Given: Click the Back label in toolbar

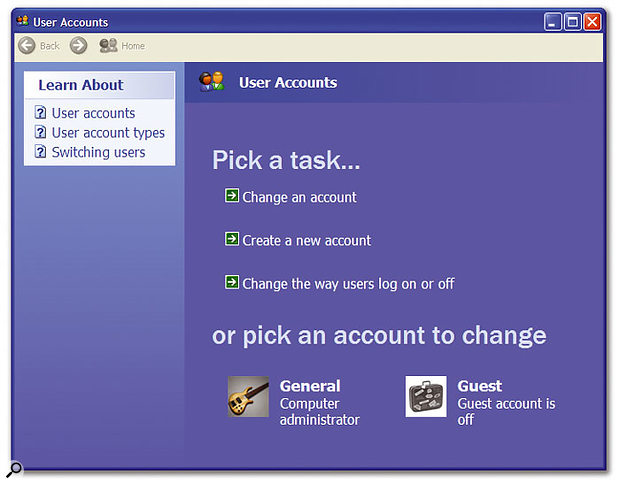Looking at the screenshot, I should point(50,46).
